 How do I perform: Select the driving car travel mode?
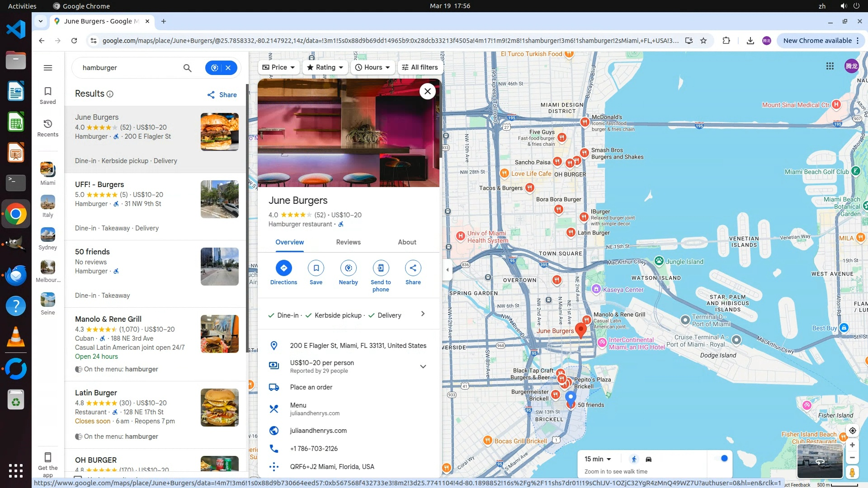click(648, 459)
